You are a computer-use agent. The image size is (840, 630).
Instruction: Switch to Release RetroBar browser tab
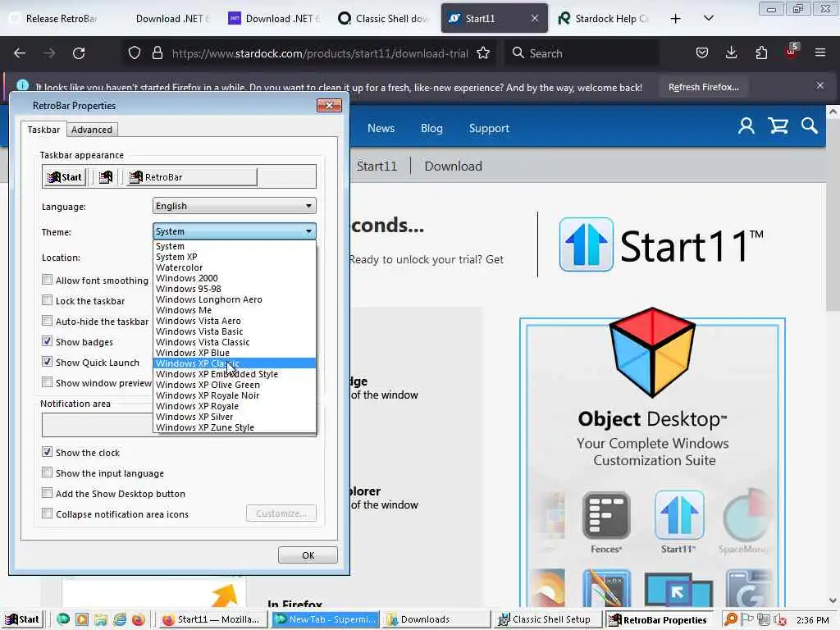tap(57, 19)
